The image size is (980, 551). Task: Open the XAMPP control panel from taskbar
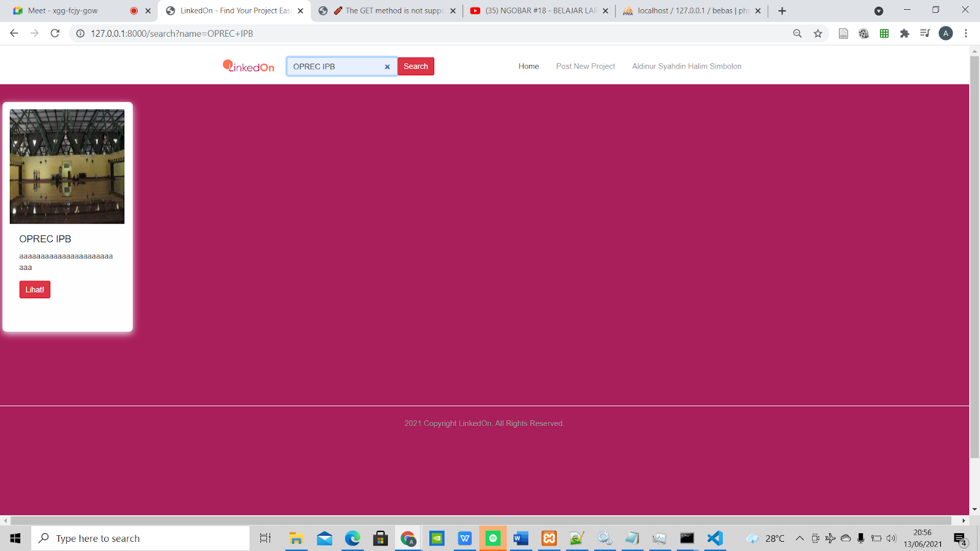click(x=548, y=538)
